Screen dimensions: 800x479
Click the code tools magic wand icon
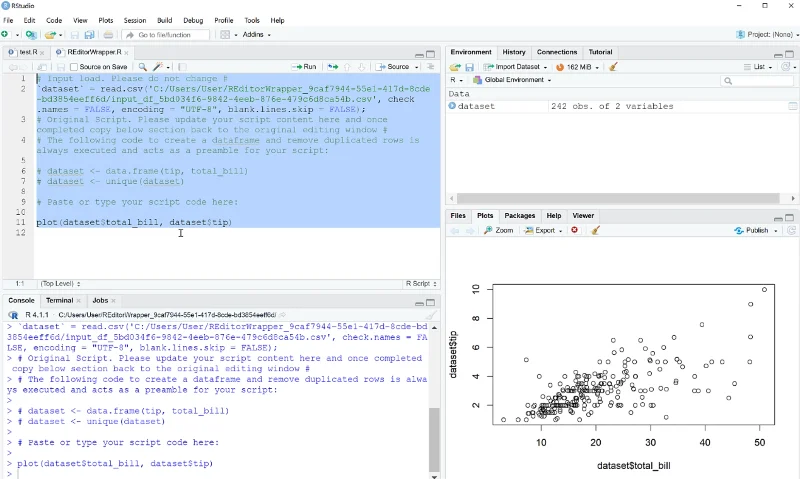coord(159,67)
